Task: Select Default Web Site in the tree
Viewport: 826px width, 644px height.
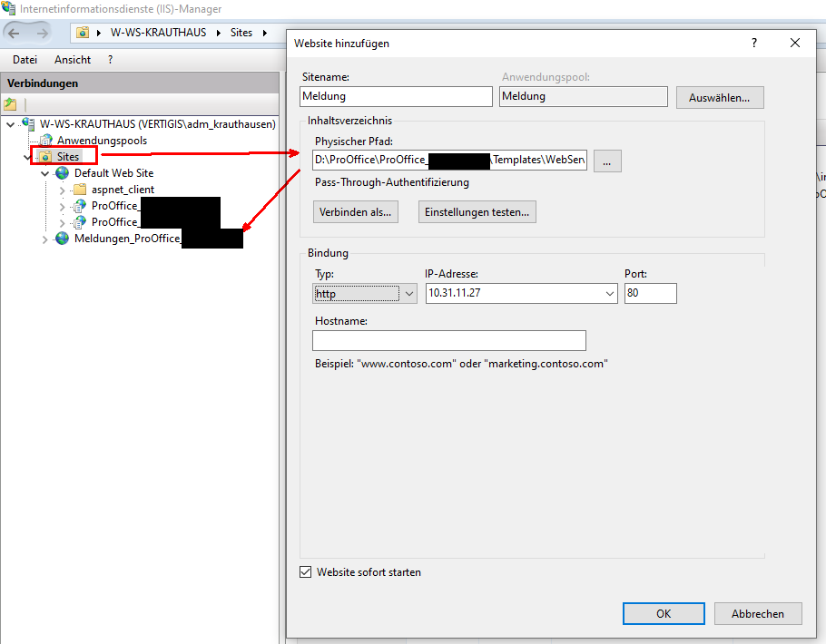Action: [113, 172]
